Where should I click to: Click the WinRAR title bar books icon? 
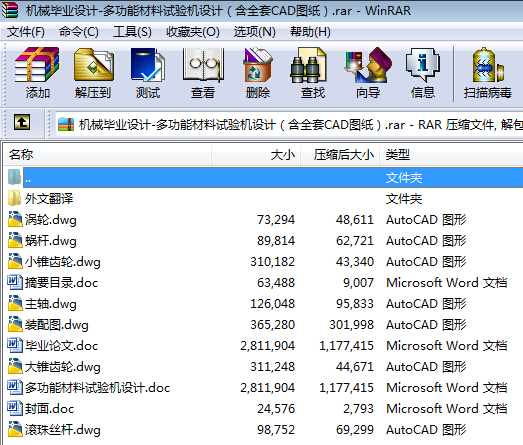coord(9,10)
